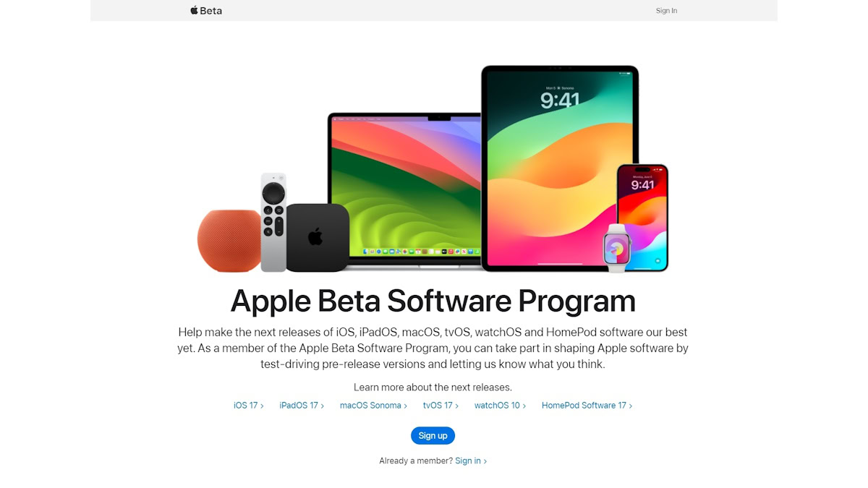868x488 pixels.
Task: Open the tvOS 17 link
Action: coord(441,406)
